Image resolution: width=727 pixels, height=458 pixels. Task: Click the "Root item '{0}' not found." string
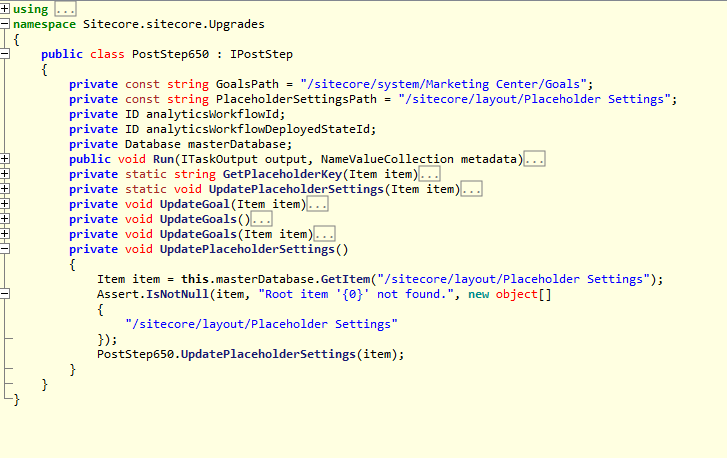356,294
